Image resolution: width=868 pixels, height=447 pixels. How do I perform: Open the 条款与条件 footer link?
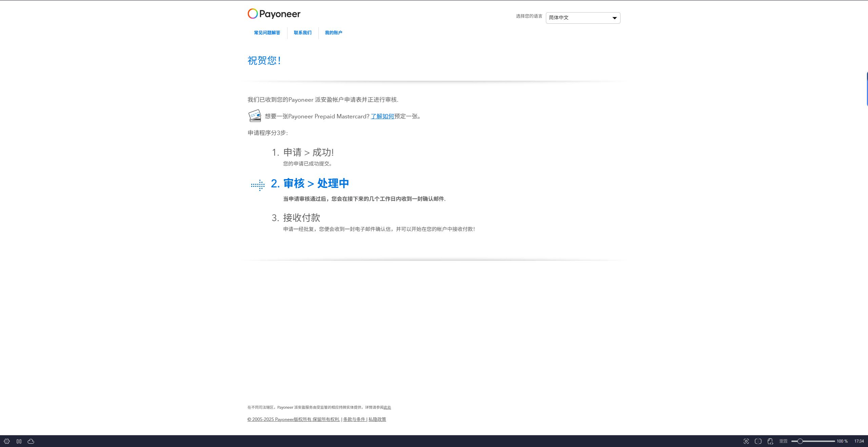click(354, 420)
